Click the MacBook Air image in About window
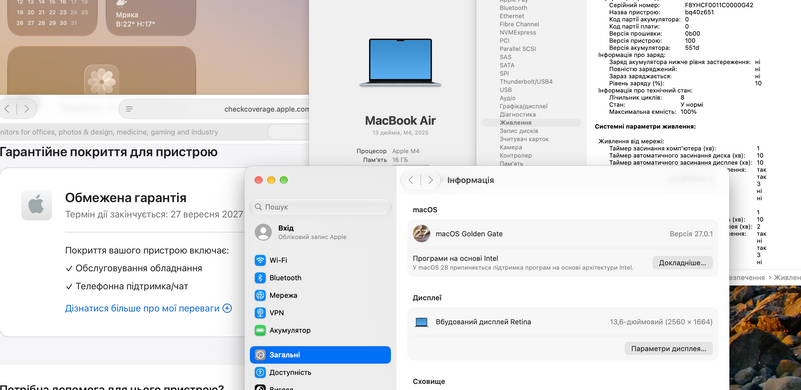This screenshot has height=390, width=801. (400, 62)
